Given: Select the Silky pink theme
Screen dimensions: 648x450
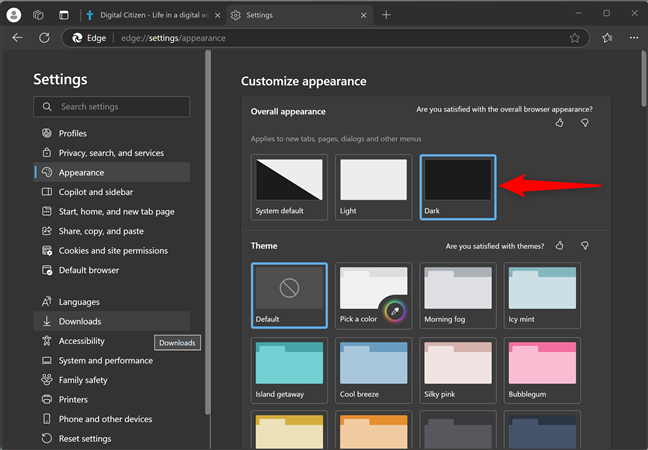Looking at the screenshot, I should click(458, 370).
